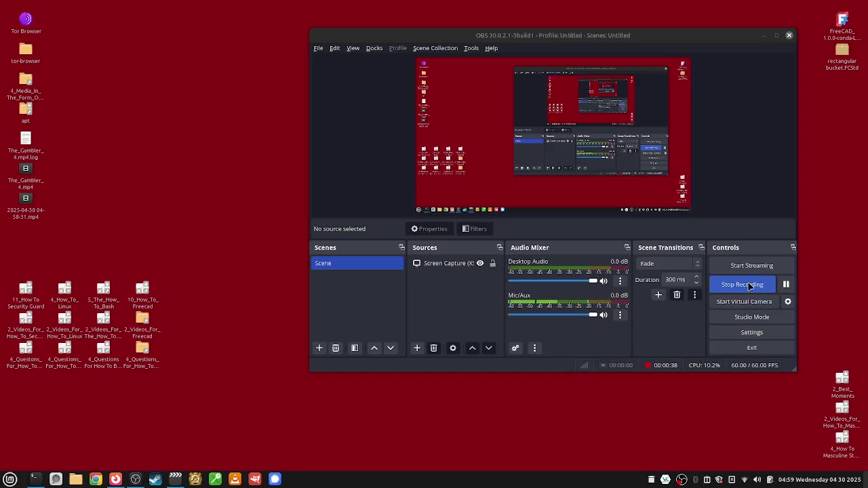The width and height of the screenshot is (868, 488).
Task: Mute Mic/Aux speaker icon
Action: coord(604,314)
